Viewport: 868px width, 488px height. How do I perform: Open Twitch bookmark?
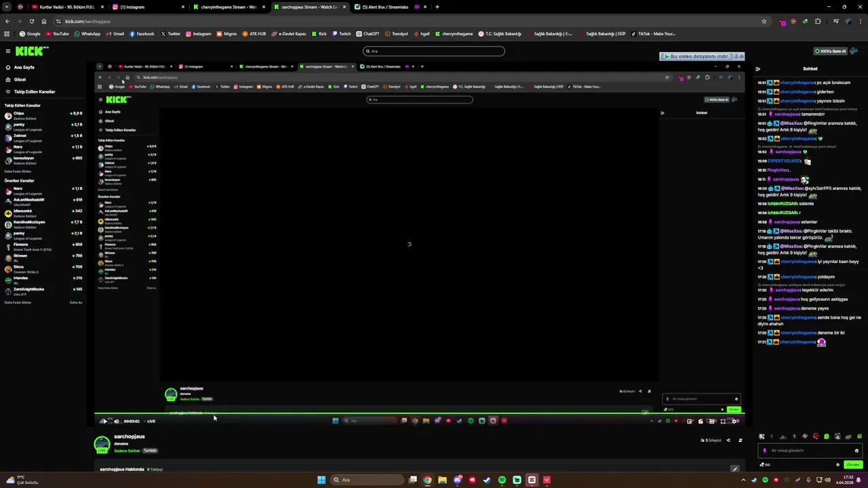[x=341, y=34]
